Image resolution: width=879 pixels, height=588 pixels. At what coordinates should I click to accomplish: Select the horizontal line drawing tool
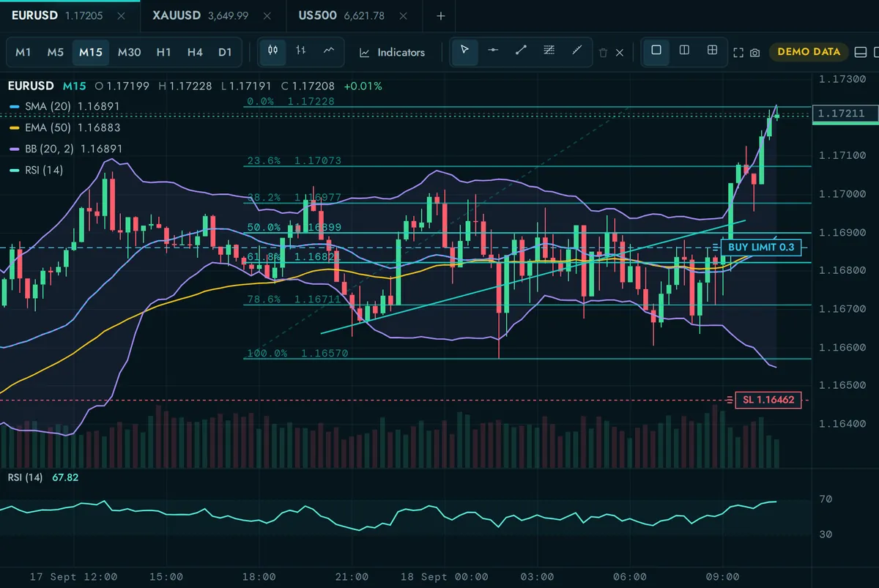[493, 51]
